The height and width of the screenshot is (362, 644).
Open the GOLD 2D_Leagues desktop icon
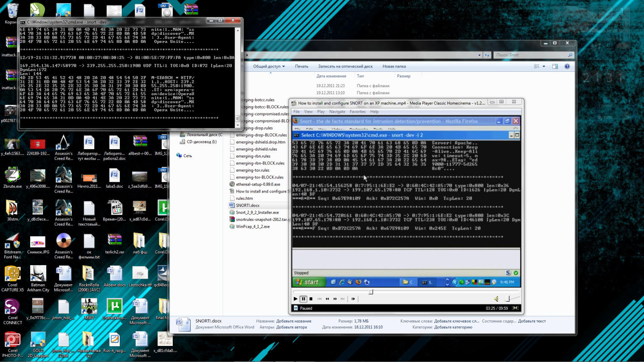tap(38, 345)
